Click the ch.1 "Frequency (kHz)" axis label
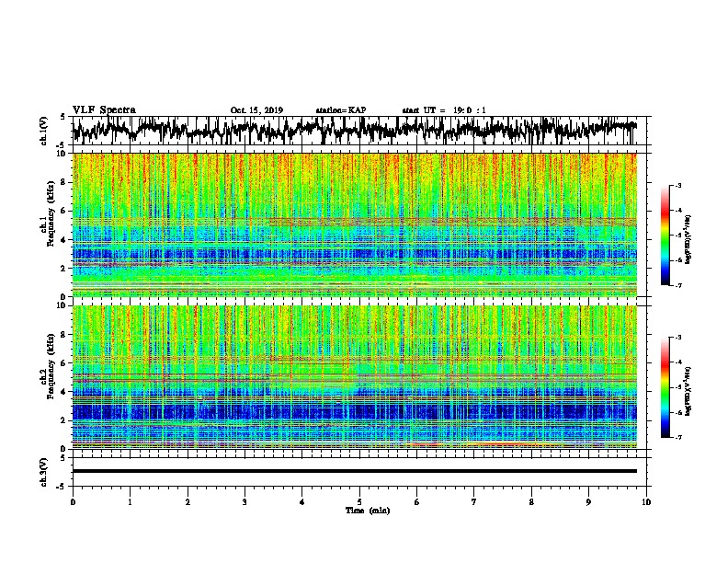The width and height of the screenshot is (728, 563). tap(51, 213)
